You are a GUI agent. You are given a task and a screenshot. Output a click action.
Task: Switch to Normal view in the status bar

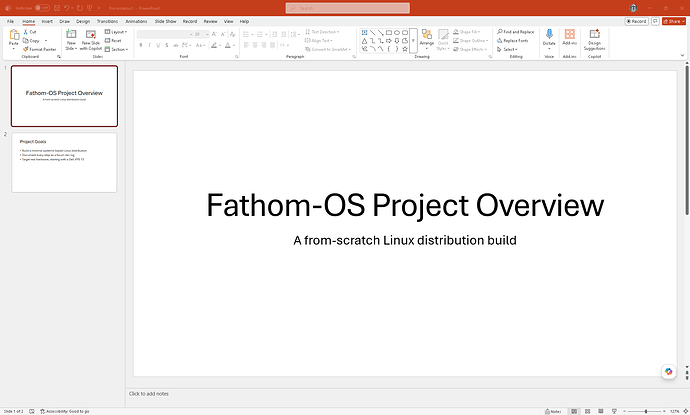[x=574, y=411]
